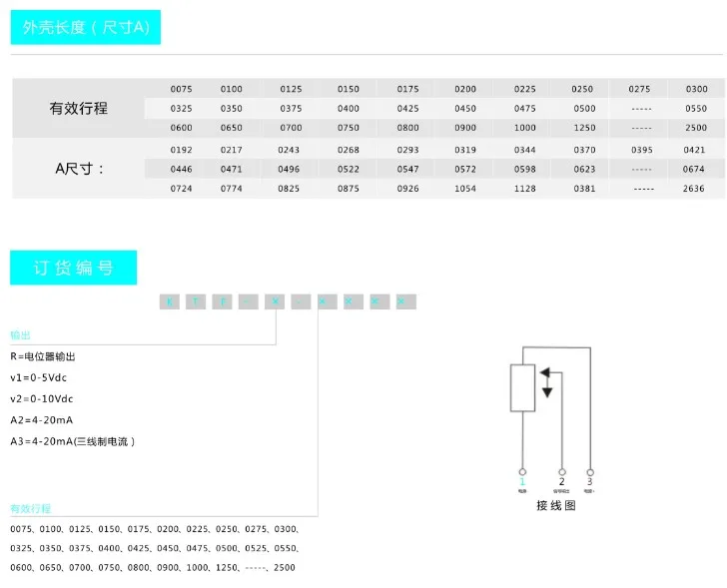Select A3=4-20mA 三线制电流 option
Viewport: 727px width, 588px height.
point(72,441)
